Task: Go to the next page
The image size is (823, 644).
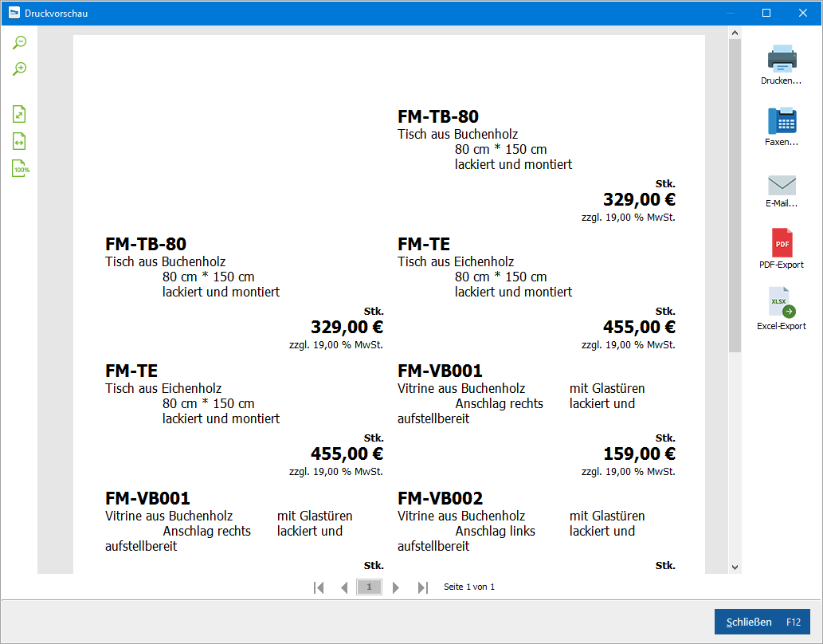Action: click(x=396, y=587)
